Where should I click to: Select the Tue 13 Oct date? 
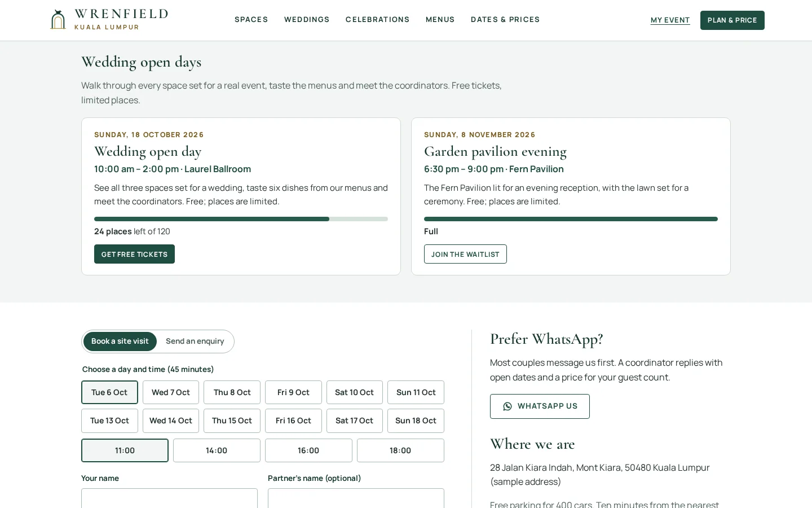tap(109, 421)
